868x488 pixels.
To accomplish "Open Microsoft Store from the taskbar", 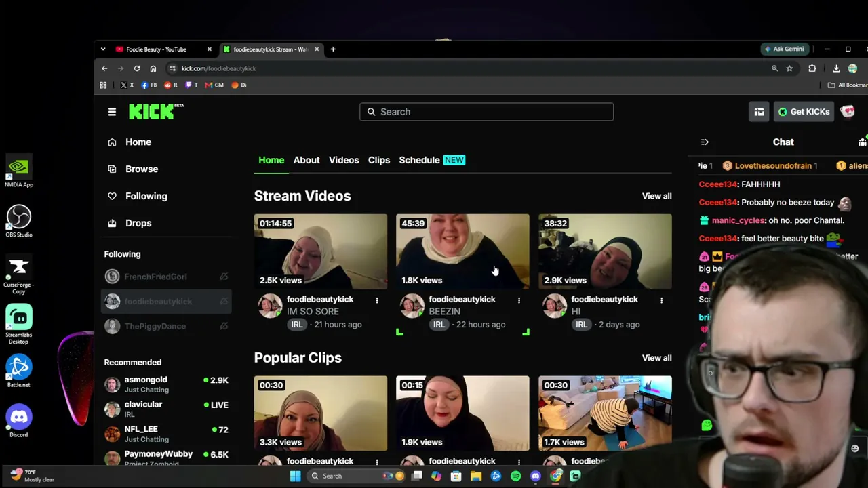I will pos(456,476).
